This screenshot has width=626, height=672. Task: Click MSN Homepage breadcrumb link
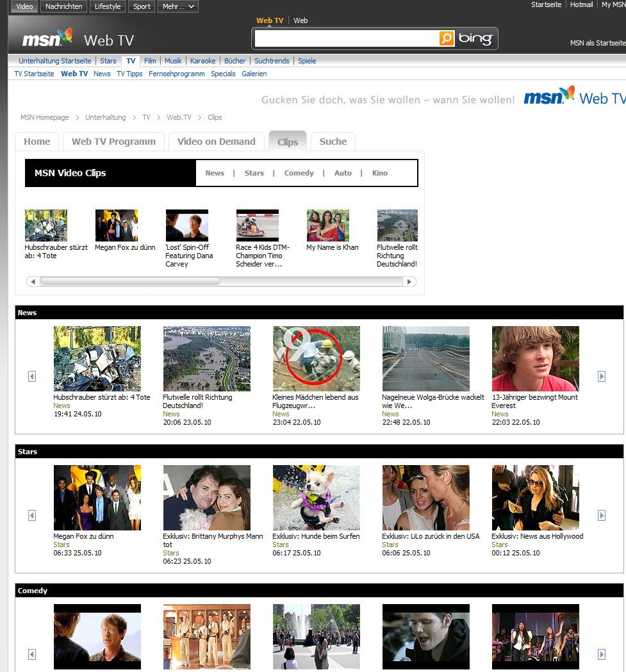tap(45, 117)
